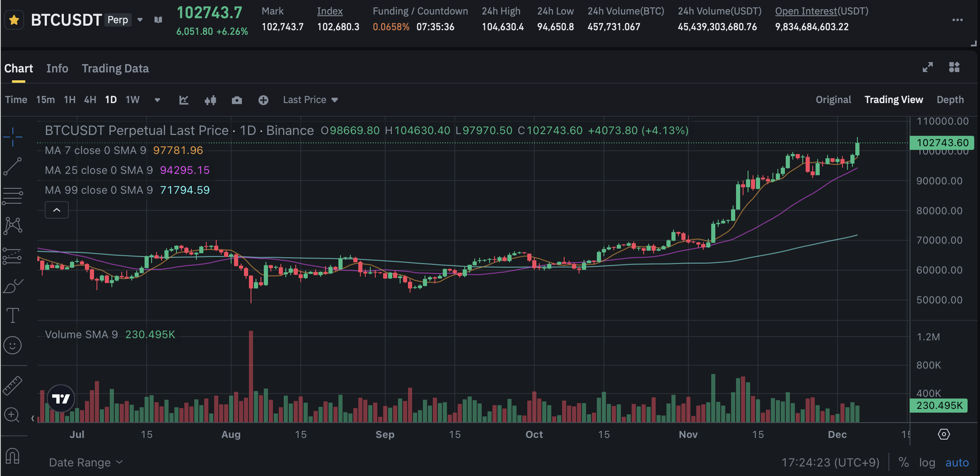Click the favorite star icon for BTCUSDT
The height and width of the screenshot is (476, 980).
pyautogui.click(x=14, y=20)
